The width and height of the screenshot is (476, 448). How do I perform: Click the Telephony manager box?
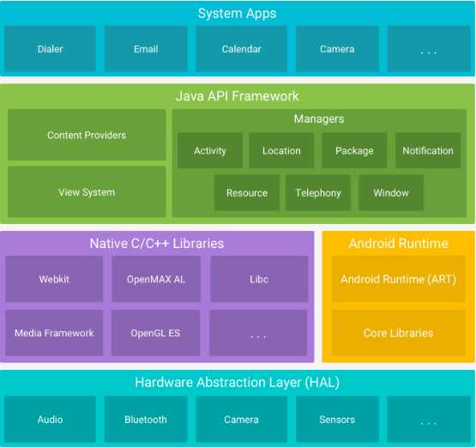(318, 192)
